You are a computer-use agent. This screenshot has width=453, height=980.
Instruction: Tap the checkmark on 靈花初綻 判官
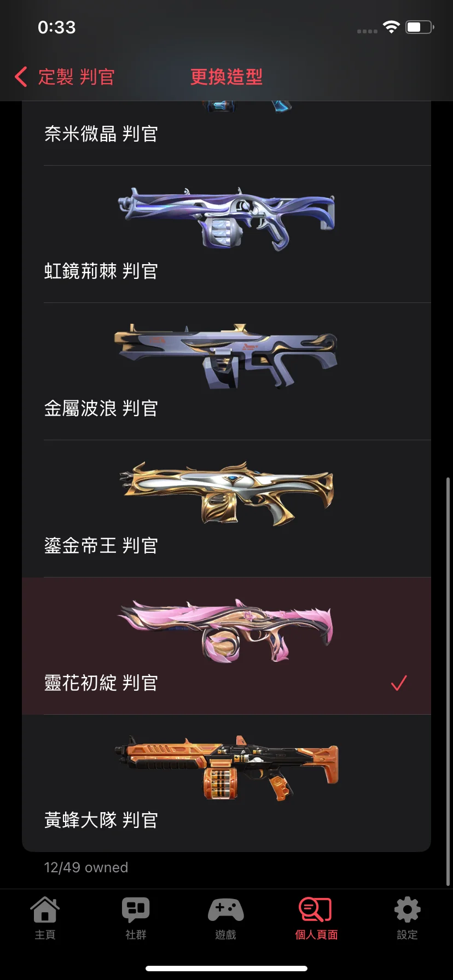click(399, 683)
